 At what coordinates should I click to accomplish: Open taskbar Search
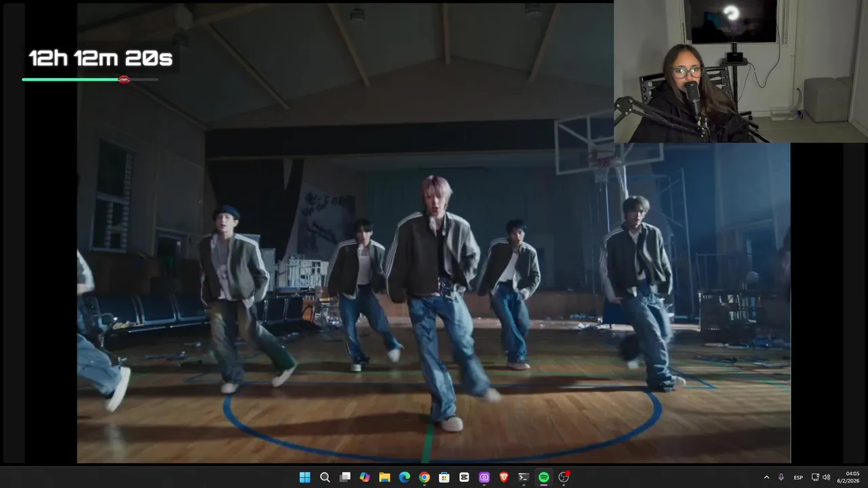click(x=325, y=477)
